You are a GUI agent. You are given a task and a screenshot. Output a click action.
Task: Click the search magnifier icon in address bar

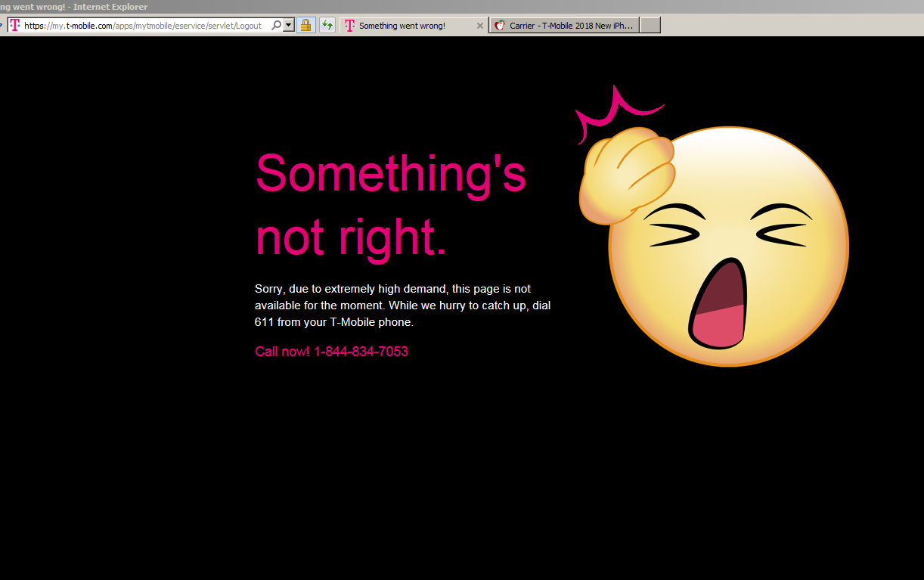pyautogui.click(x=277, y=25)
